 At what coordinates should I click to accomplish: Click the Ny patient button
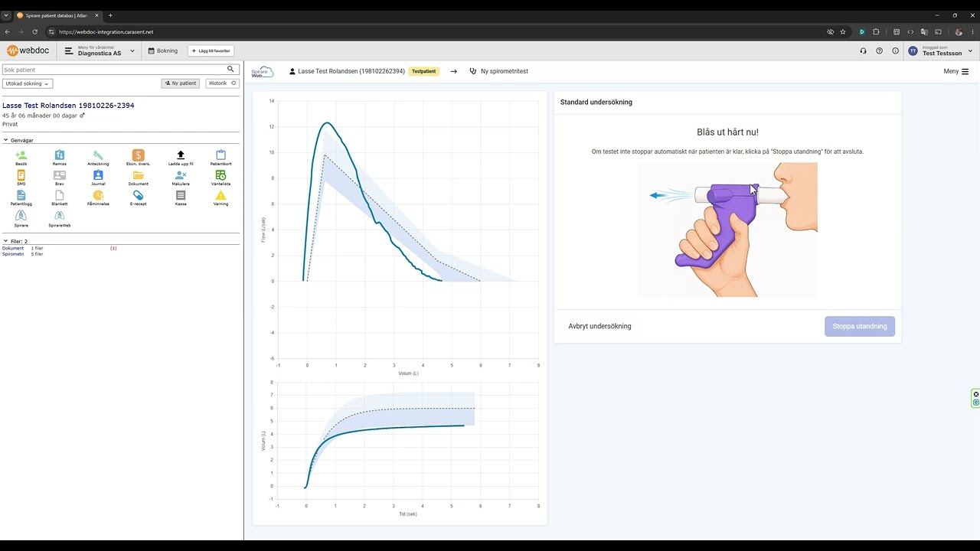181,83
